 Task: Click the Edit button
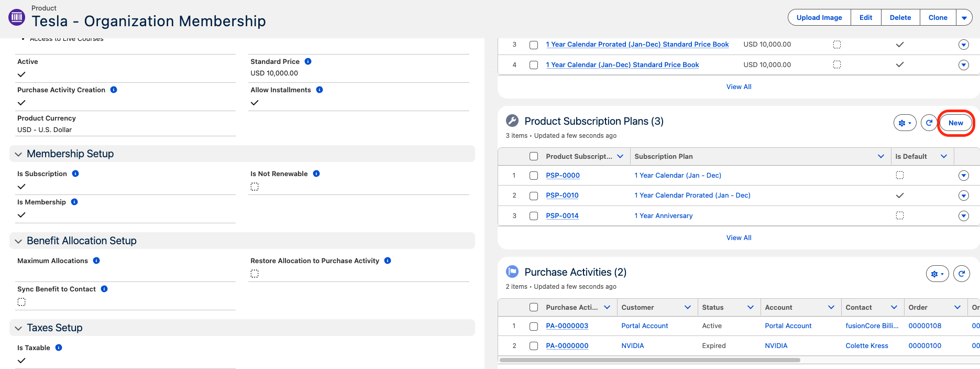[866, 17]
